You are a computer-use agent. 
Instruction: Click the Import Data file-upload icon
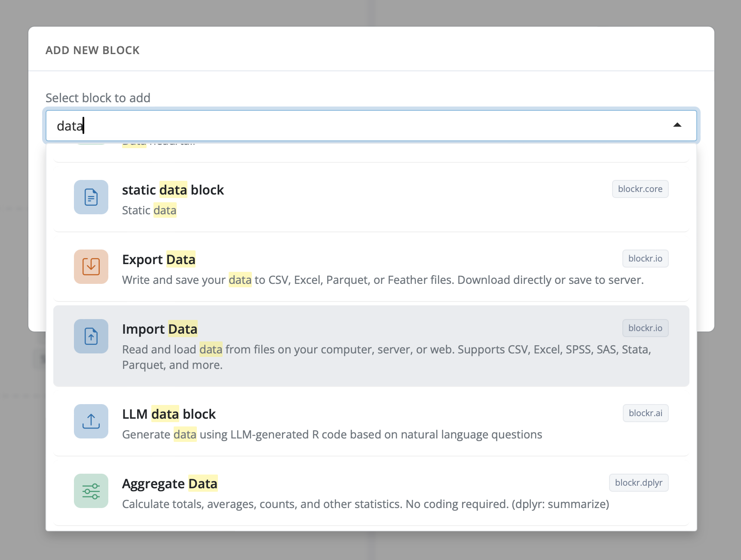[x=91, y=336]
